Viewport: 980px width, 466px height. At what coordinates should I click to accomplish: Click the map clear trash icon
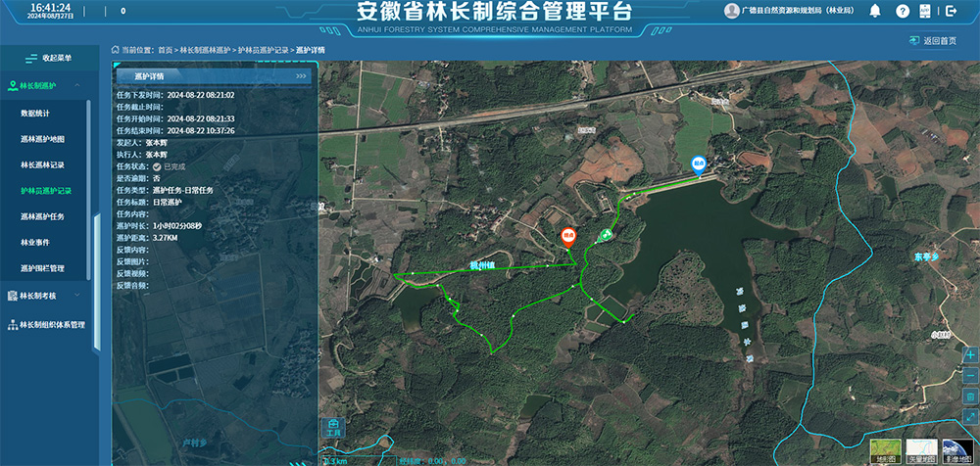point(969,396)
